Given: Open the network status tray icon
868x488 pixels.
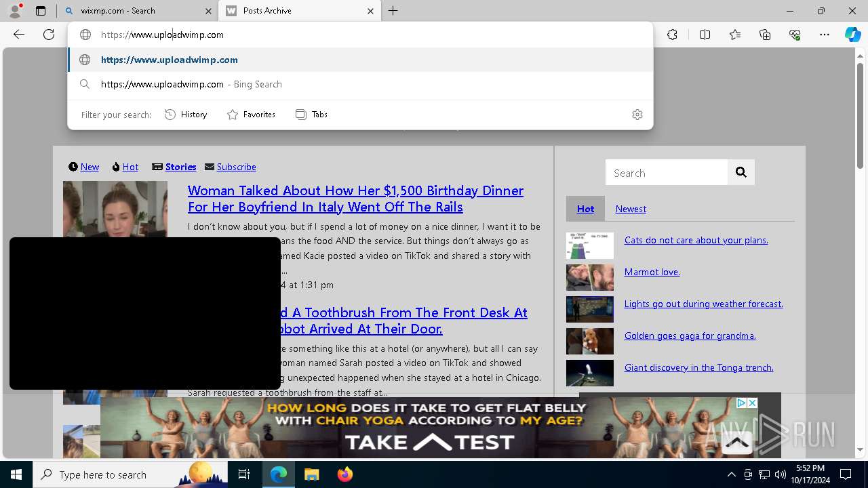Looking at the screenshot, I should [764, 474].
